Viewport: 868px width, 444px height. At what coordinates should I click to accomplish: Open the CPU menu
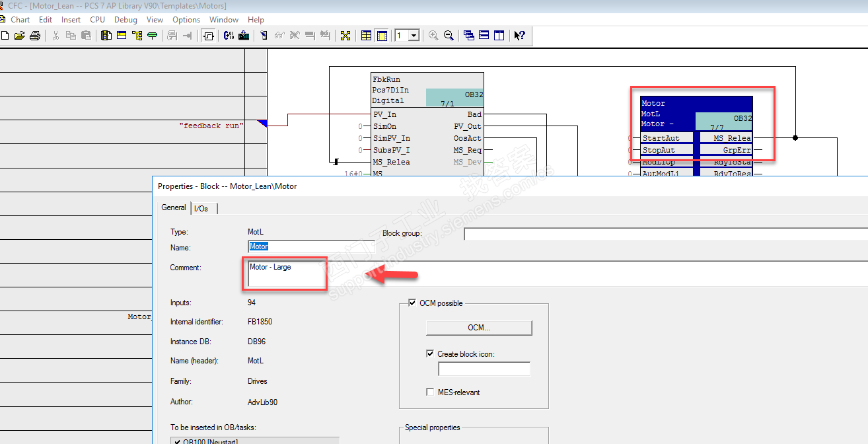click(97, 20)
